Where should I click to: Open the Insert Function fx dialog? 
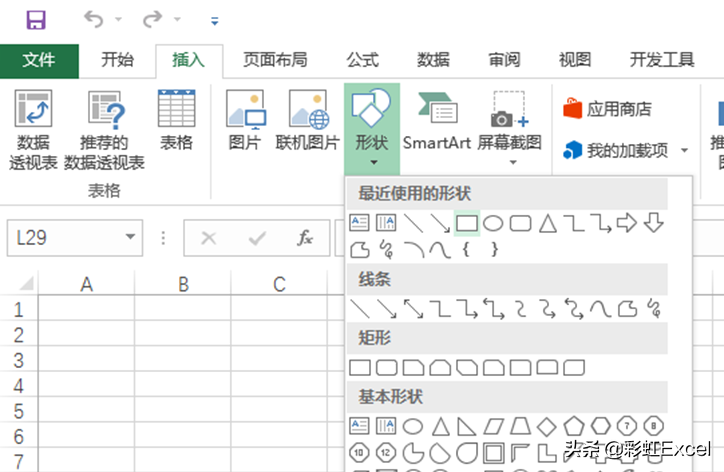pyautogui.click(x=305, y=238)
